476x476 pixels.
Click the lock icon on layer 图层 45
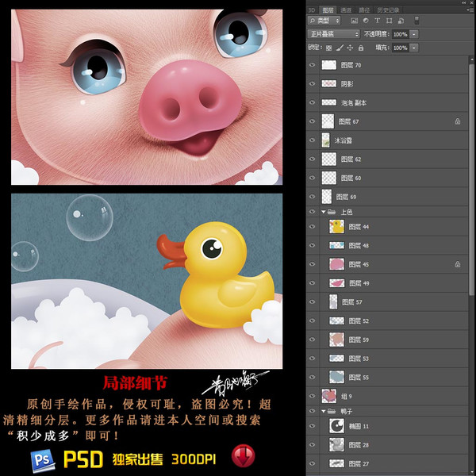pos(458,264)
